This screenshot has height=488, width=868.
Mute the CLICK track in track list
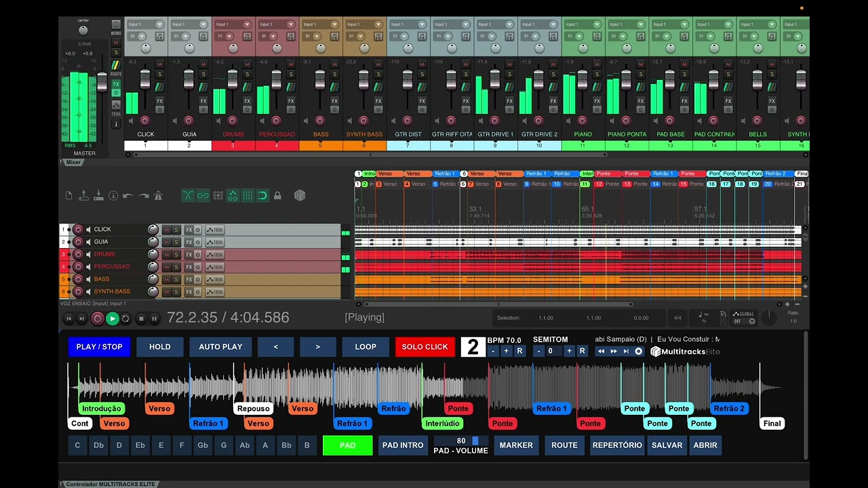[166, 230]
